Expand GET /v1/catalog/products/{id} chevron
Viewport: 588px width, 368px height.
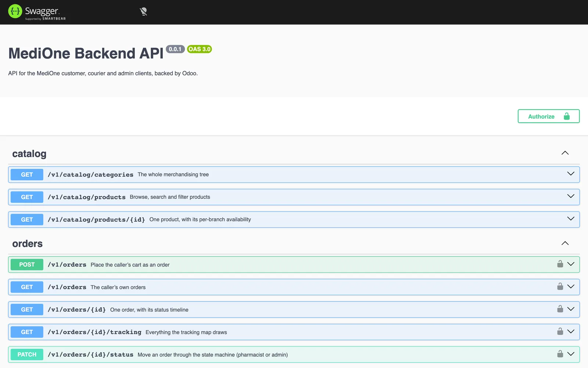pos(570,219)
